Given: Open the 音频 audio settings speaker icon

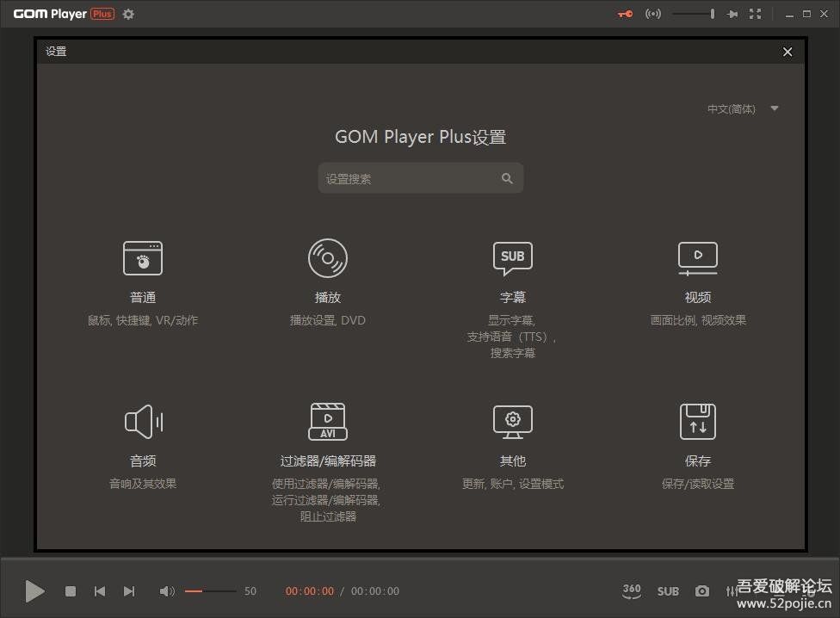Looking at the screenshot, I should pyautogui.click(x=143, y=422).
